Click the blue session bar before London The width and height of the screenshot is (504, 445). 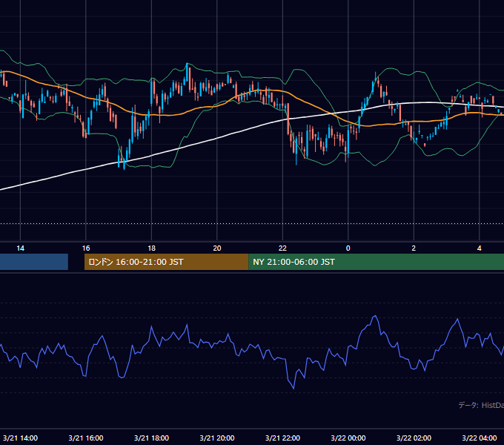(34, 262)
